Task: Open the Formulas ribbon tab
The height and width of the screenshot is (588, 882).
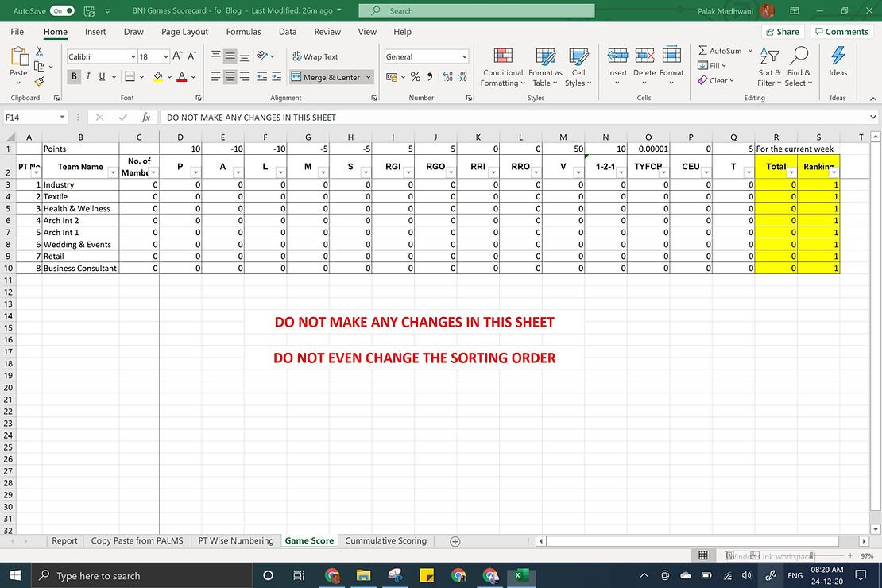Action: tap(243, 32)
